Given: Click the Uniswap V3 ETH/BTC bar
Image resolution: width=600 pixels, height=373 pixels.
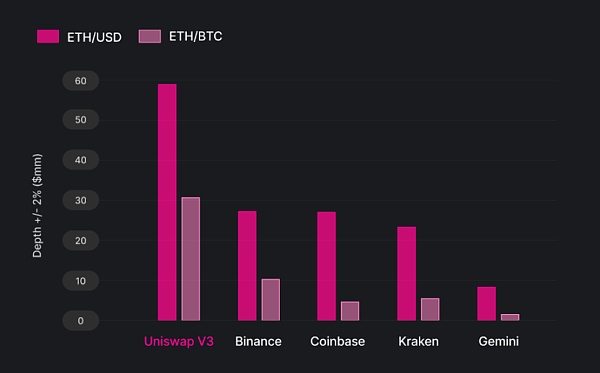Looking at the screenshot, I should click(x=191, y=259).
